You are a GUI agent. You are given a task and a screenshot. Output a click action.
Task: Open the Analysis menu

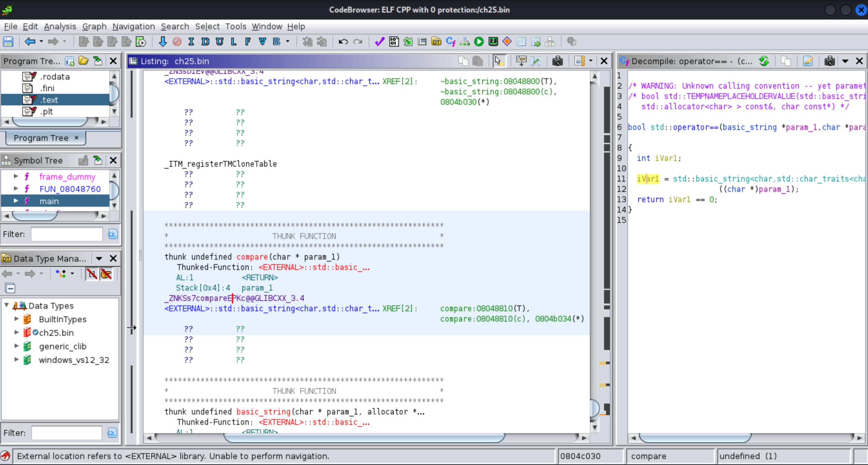[60, 26]
